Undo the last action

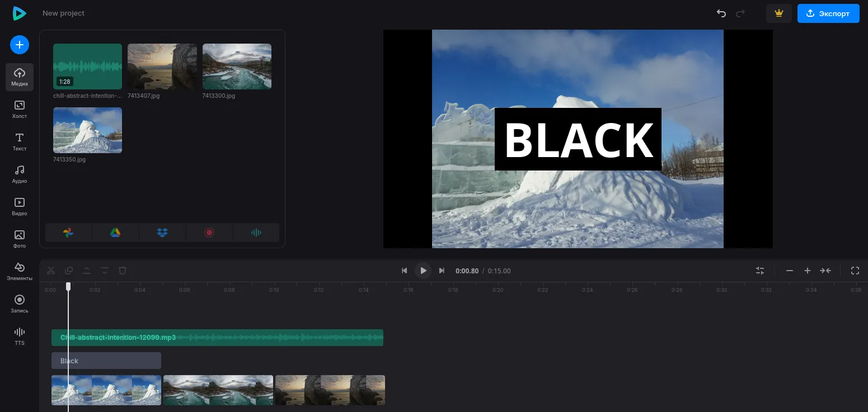click(721, 13)
